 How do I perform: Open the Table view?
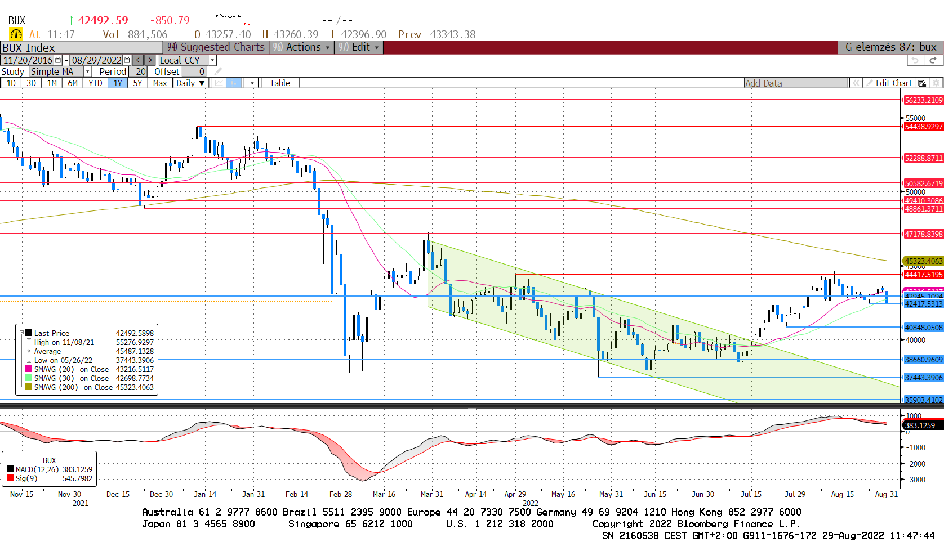(280, 83)
